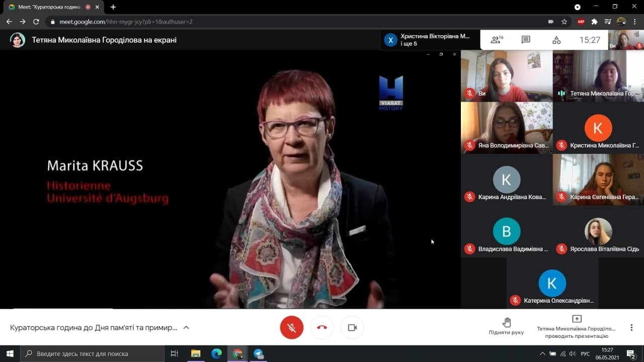
Task: Open the activities shapes icon
Action: 556,40
